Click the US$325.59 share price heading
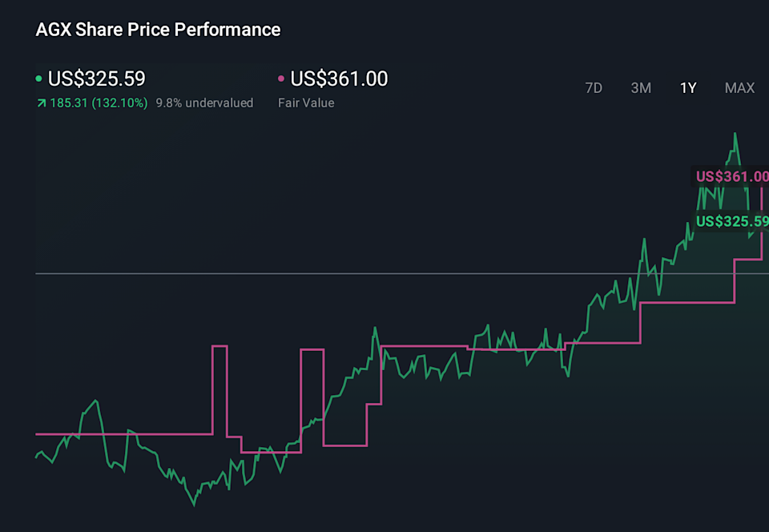The width and height of the screenshot is (769, 532). pyautogui.click(x=97, y=79)
